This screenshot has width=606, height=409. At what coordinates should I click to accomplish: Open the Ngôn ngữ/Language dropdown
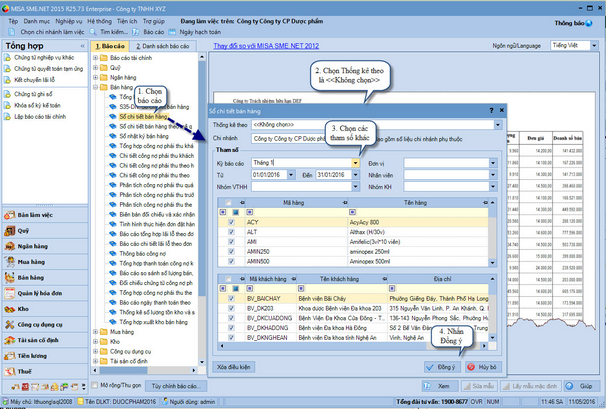tap(594, 46)
